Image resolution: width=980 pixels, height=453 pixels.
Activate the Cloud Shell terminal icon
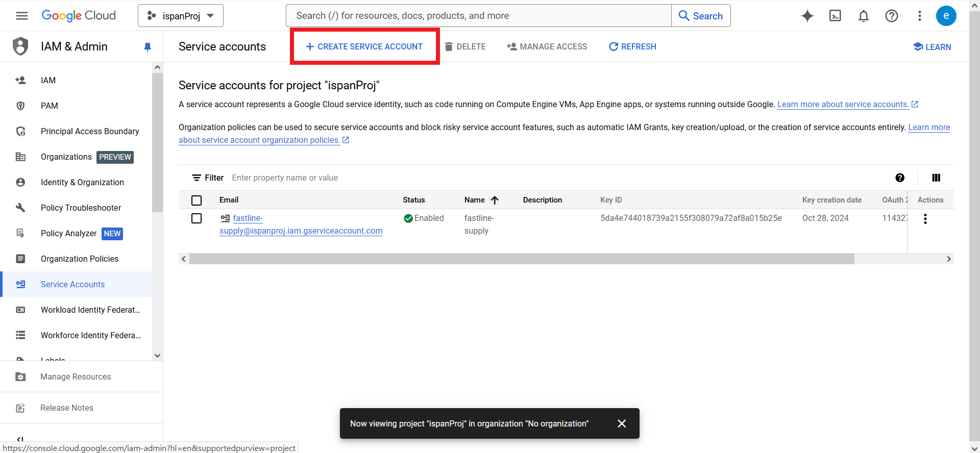(836, 16)
